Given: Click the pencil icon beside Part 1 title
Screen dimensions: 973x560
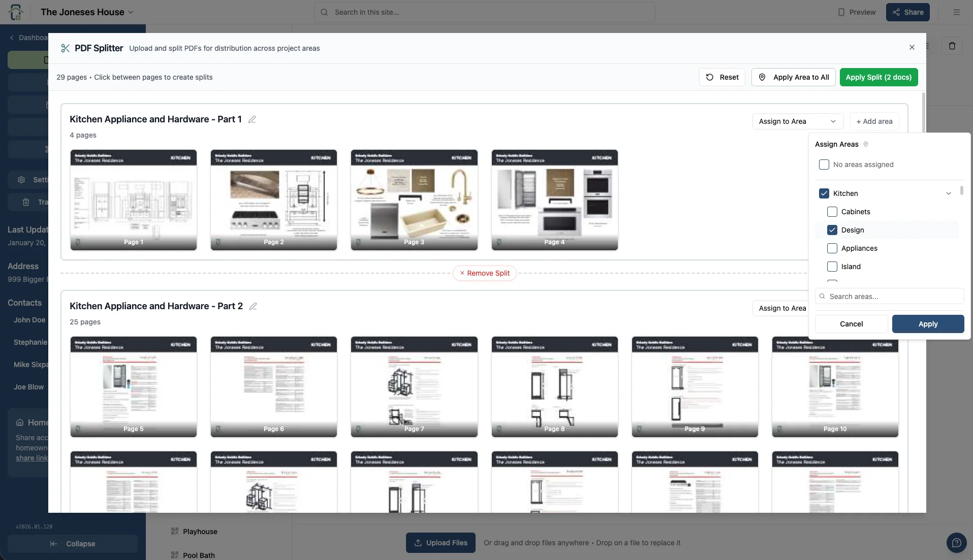Looking at the screenshot, I should click(252, 119).
